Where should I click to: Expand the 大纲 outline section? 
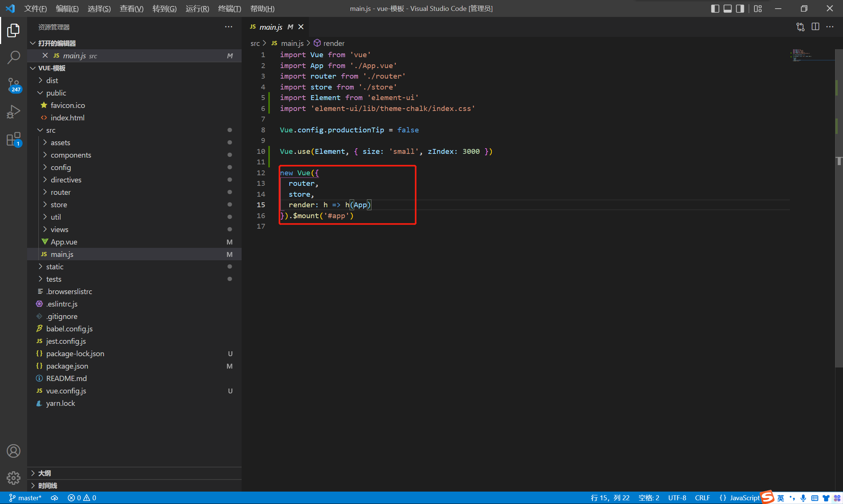44,473
